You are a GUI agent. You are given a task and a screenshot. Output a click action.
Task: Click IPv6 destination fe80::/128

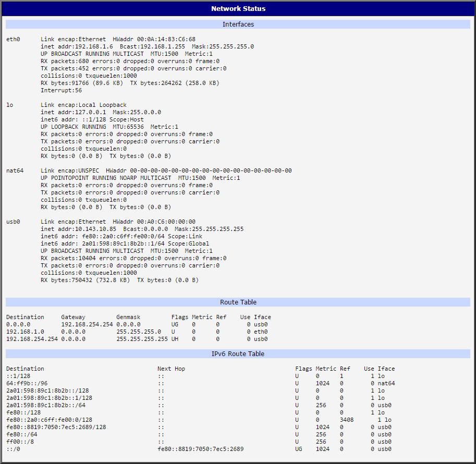click(x=23, y=412)
